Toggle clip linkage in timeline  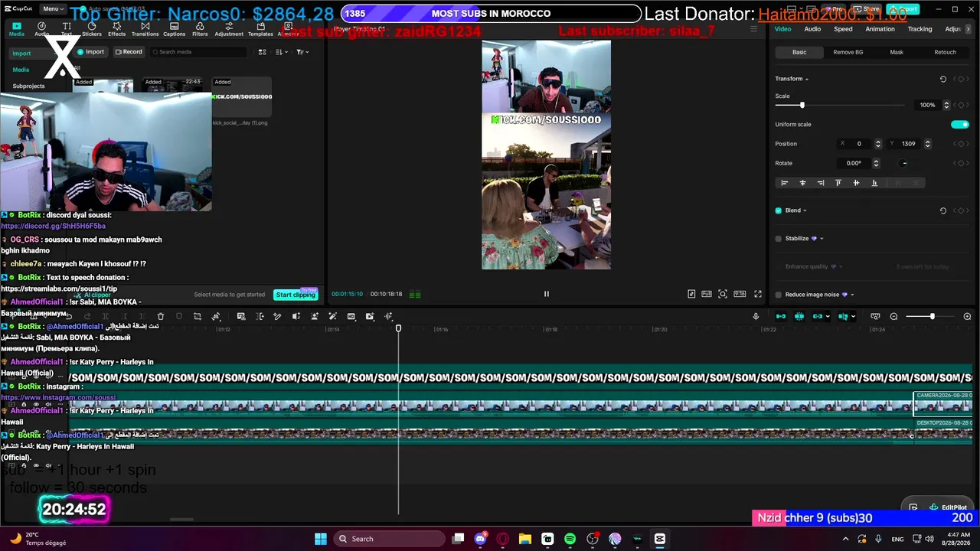(x=818, y=316)
